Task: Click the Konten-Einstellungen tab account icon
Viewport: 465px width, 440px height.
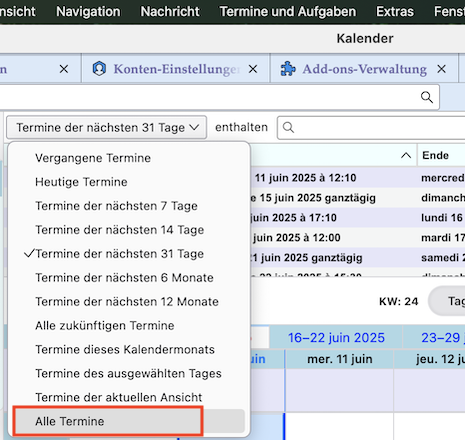Action: point(99,69)
